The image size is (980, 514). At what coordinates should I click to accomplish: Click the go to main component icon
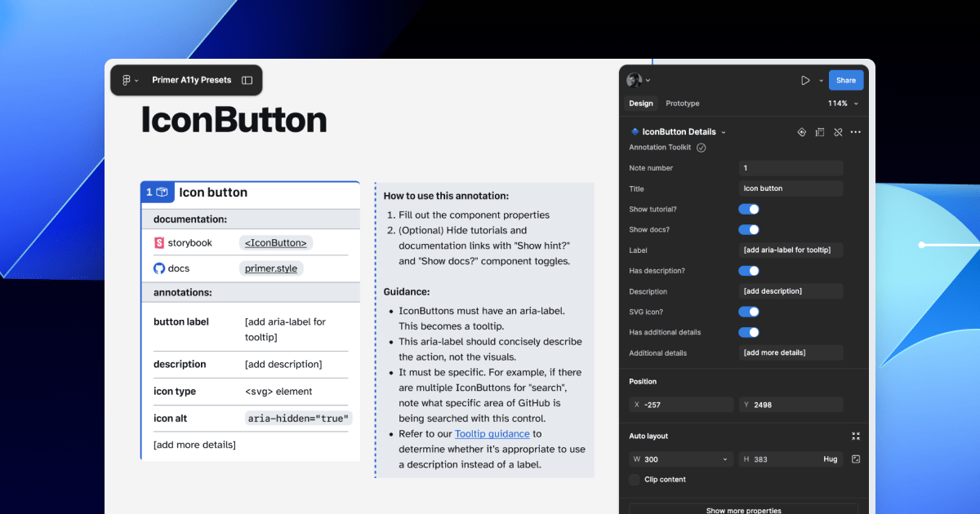click(x=801, y=132)
